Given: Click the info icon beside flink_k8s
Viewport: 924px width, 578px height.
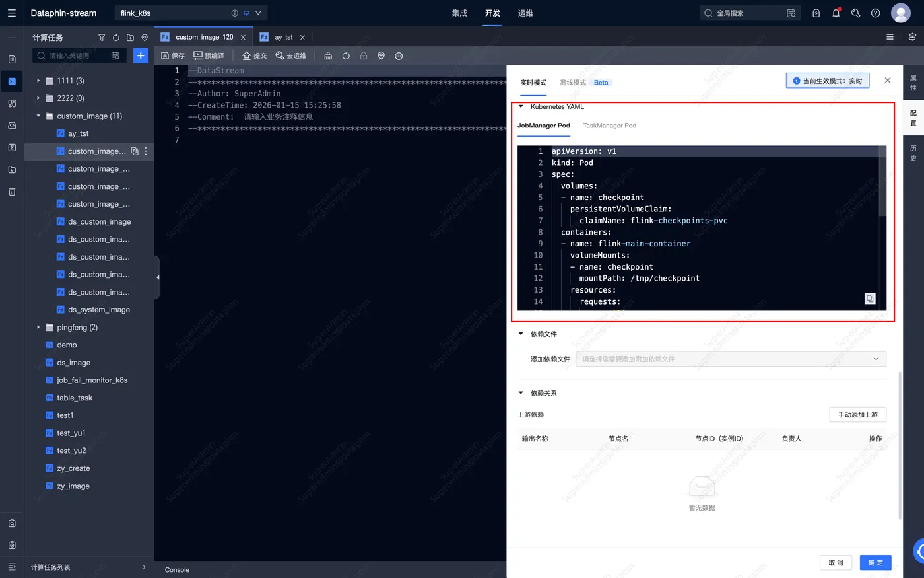Looking at the screenshot, I should click(x=235, y=13).
